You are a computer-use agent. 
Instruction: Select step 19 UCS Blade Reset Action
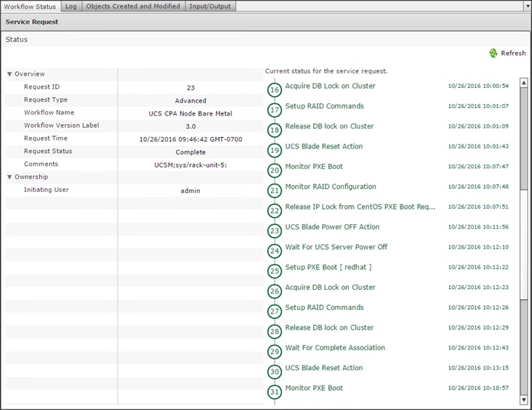(x=324, y=147)
